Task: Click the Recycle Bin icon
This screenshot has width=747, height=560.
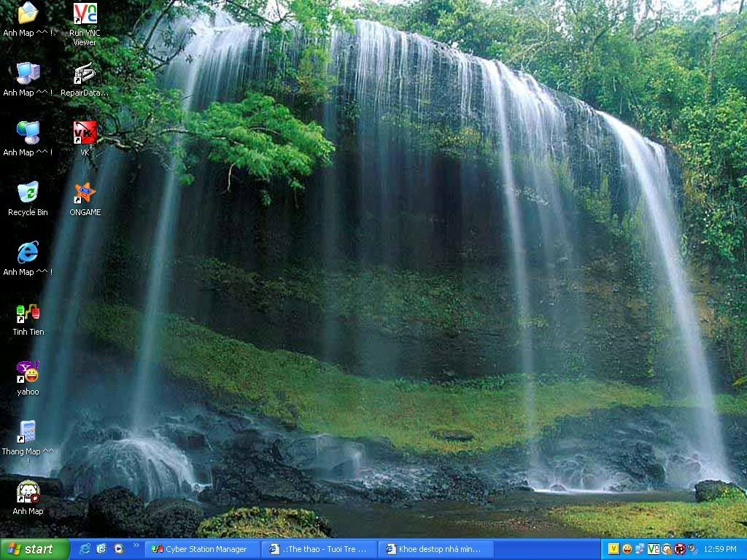Action: pos(28,194)
